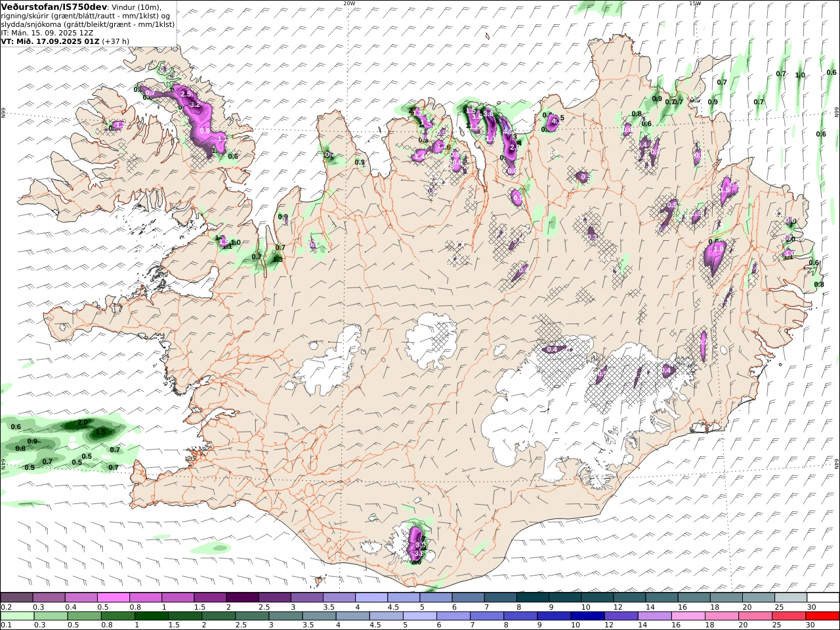840x630 pixels.
Task: Select the 0.2 swatch in the purple snow scale
Action: coord(16,597)
